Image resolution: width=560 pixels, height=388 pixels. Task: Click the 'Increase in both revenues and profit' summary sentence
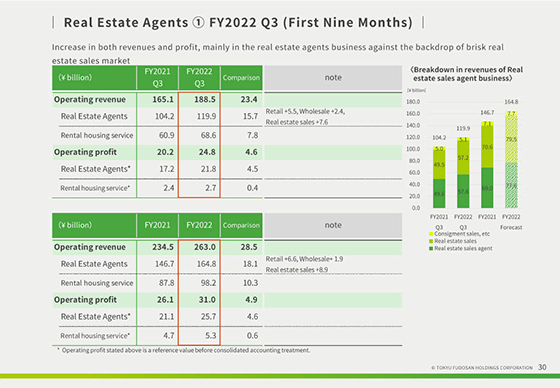pos(278,54)
